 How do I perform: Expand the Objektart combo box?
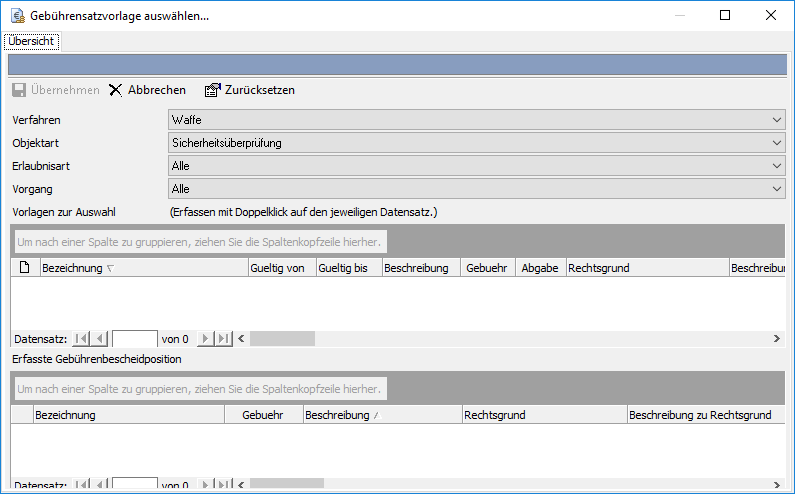(x=777, y=143)
